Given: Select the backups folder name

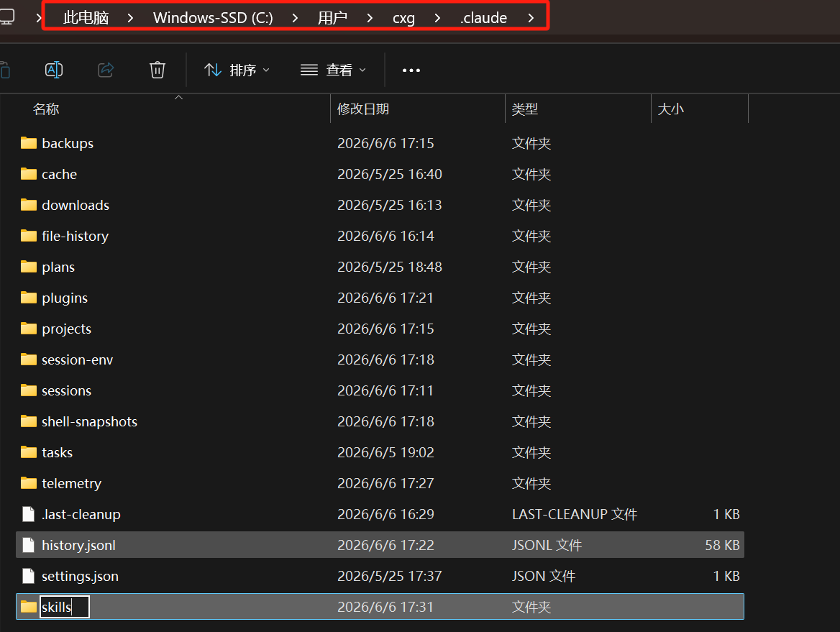Looking at the screenshot, I should [x=68, y=144].
